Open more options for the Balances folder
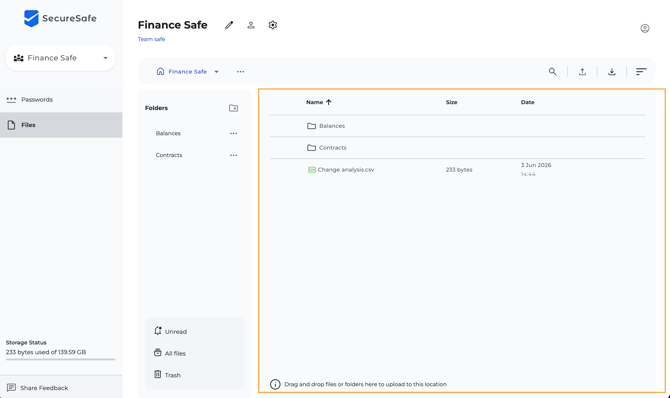The image size is (670, 398). point(233,133)
